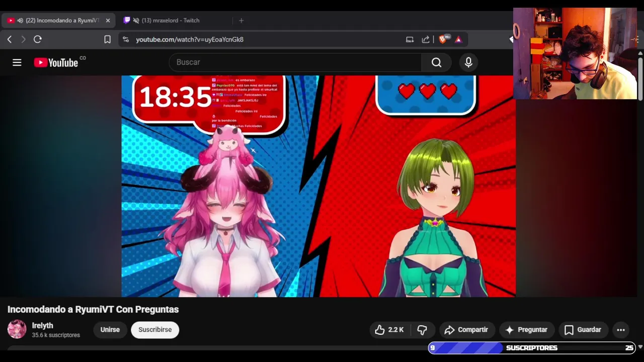Go forward with browser forward arrow
Image resolution: width=644 pixels, height=362 pixels.
click(x=23, y=39)
